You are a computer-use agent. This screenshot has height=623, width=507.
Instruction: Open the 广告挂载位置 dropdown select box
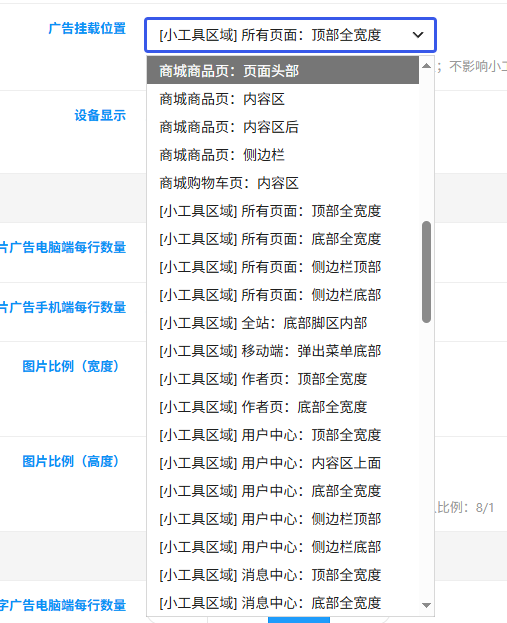click(290, 35)
